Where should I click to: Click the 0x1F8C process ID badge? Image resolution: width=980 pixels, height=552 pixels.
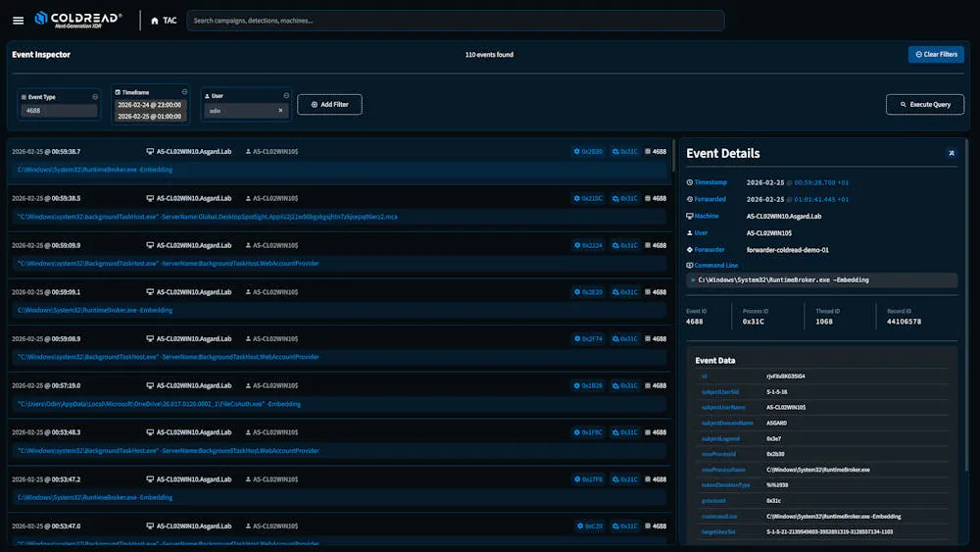588,432
